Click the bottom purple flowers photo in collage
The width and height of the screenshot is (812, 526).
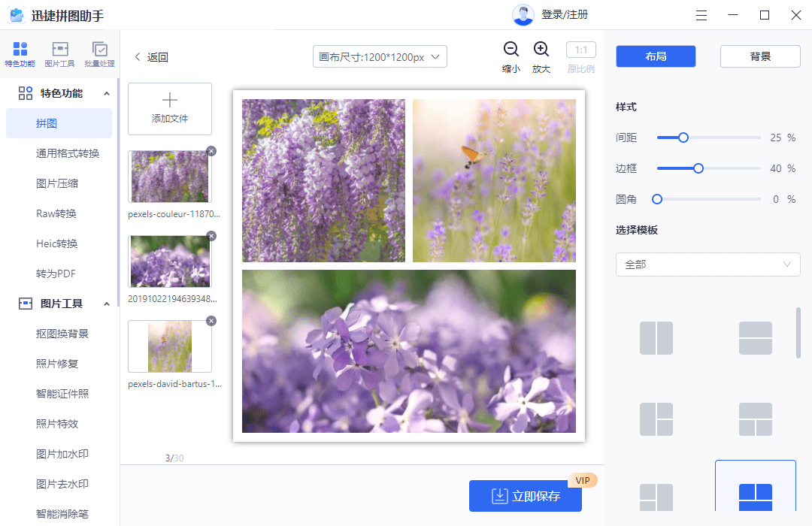[408, 351]
